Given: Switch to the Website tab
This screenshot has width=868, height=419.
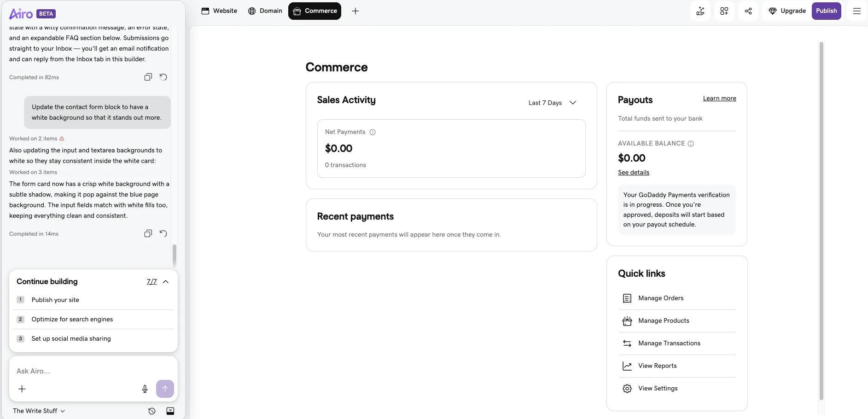Looking at the screenshot, I should [x=219, y=11].
